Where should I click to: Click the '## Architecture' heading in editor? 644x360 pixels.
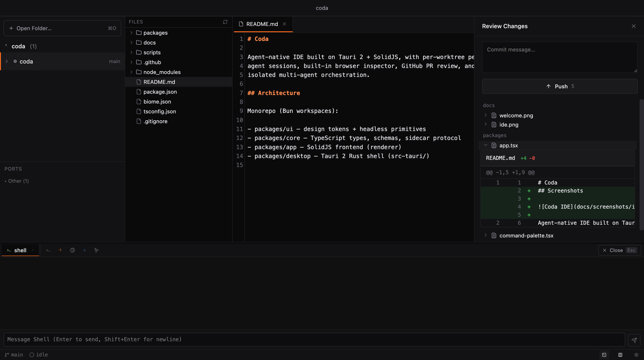pos(273,93)
